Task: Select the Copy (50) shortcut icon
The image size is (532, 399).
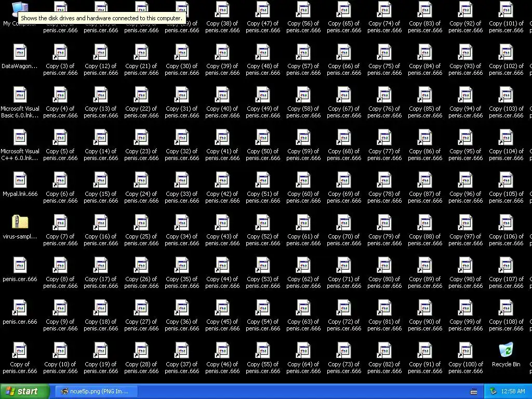Action: pyautogui.click(x=263, y=138)
